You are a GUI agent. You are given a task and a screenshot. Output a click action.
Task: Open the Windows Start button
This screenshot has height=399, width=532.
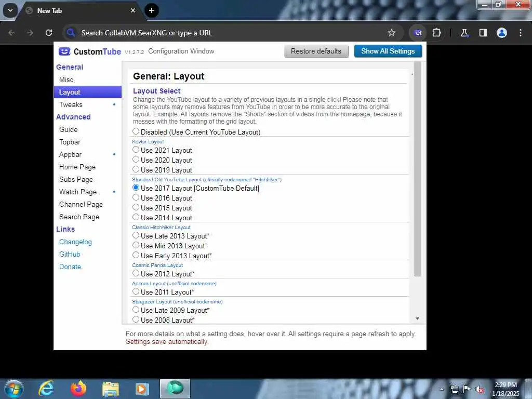[x=14, y=389]
